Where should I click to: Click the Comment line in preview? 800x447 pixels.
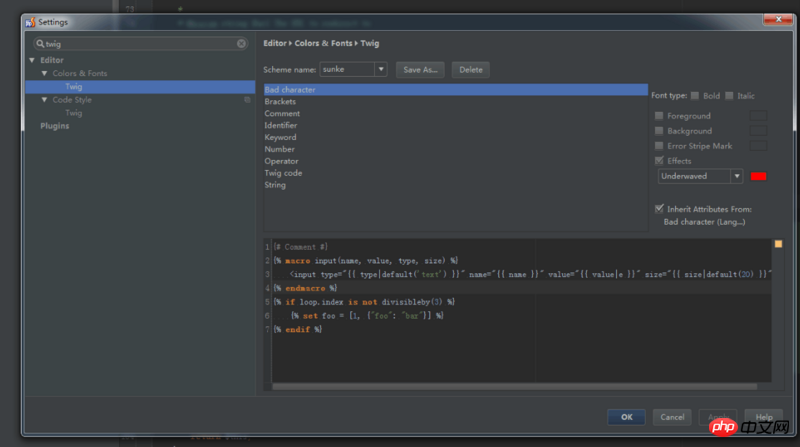pyautogui.click(x=301, y=247)
